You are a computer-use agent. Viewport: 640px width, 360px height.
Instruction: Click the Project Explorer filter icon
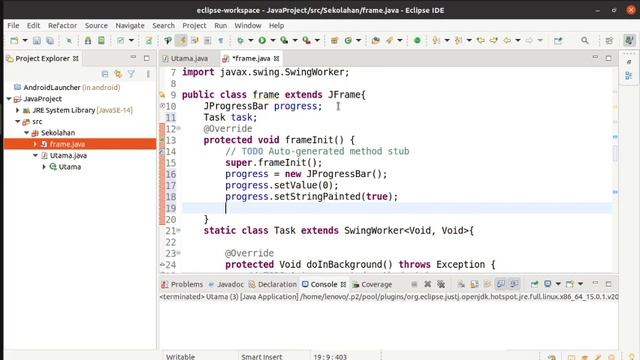[131, 74]
